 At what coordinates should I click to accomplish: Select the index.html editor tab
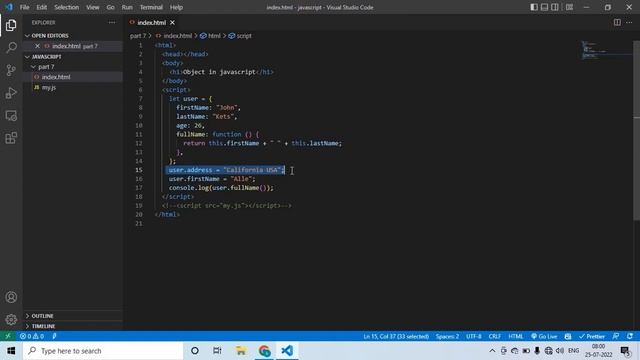[x=152, y=22]
